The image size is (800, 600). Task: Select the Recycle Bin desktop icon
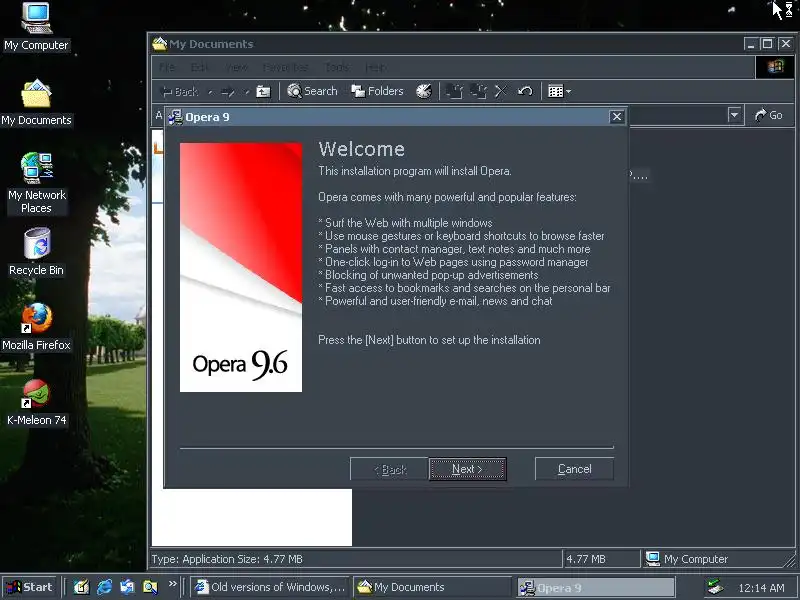(x=36, y=252)
